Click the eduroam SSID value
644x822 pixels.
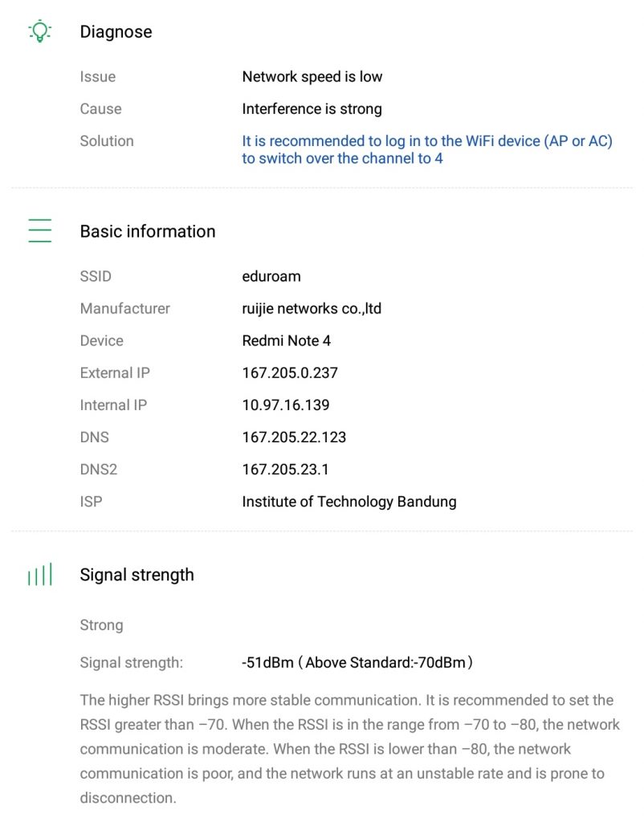click(271, 276)
